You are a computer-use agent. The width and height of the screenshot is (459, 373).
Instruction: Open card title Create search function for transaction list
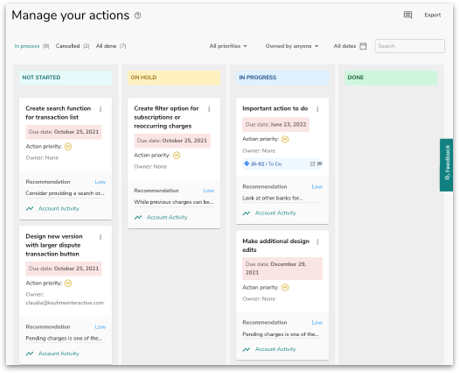click(x=58, y=113)
